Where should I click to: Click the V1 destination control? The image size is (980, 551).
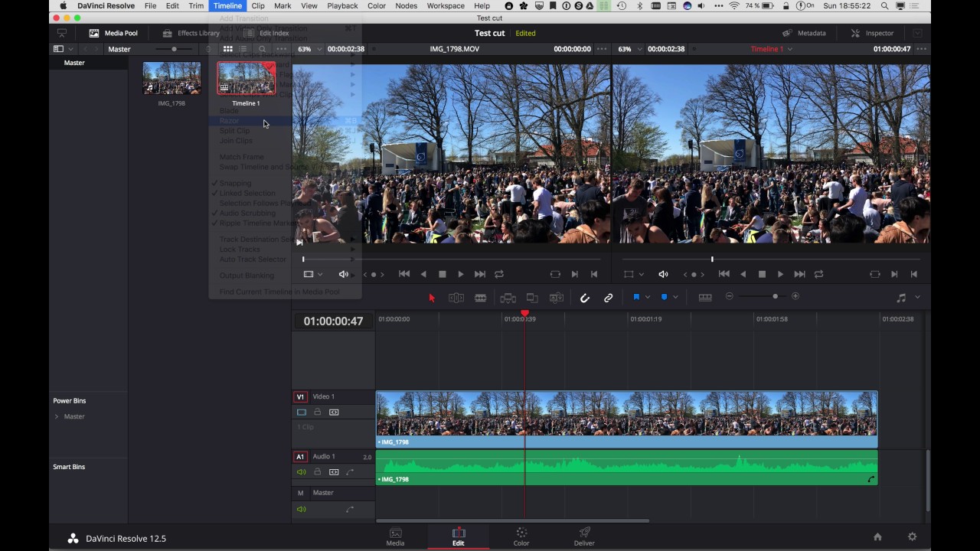[301, 396]
